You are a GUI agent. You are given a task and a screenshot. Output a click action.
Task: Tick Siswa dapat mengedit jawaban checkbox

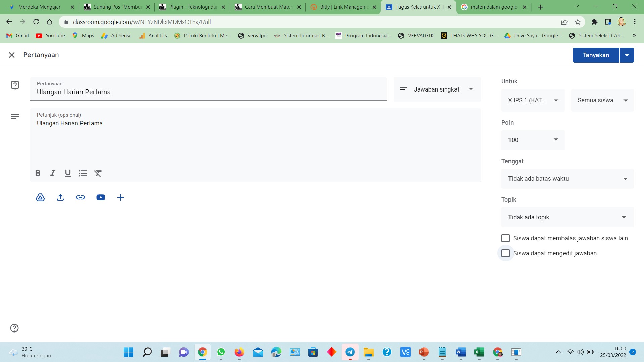(505, 253)
